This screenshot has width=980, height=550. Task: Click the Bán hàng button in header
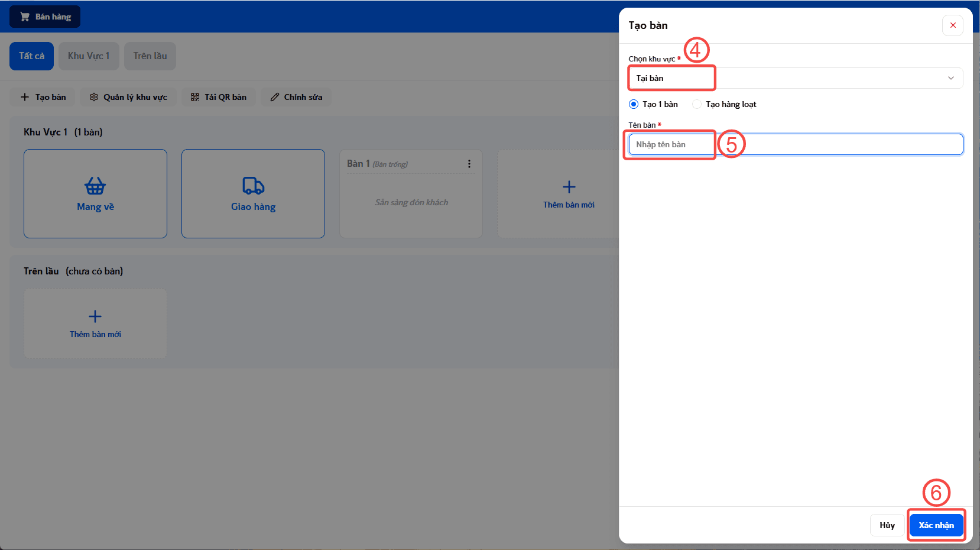pos(45,17)
